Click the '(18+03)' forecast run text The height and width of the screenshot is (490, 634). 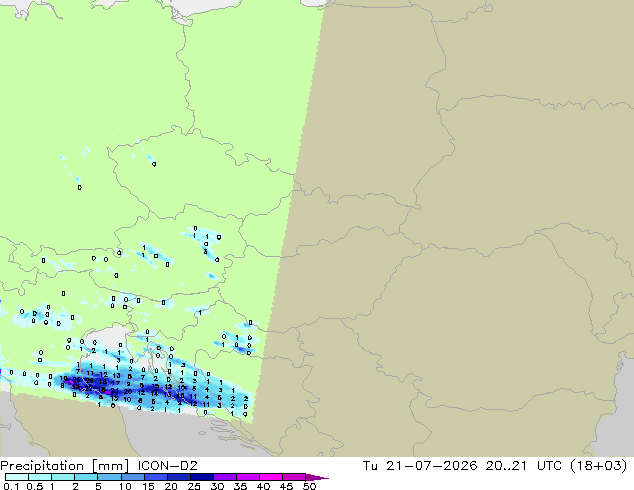tap(599, 466)
